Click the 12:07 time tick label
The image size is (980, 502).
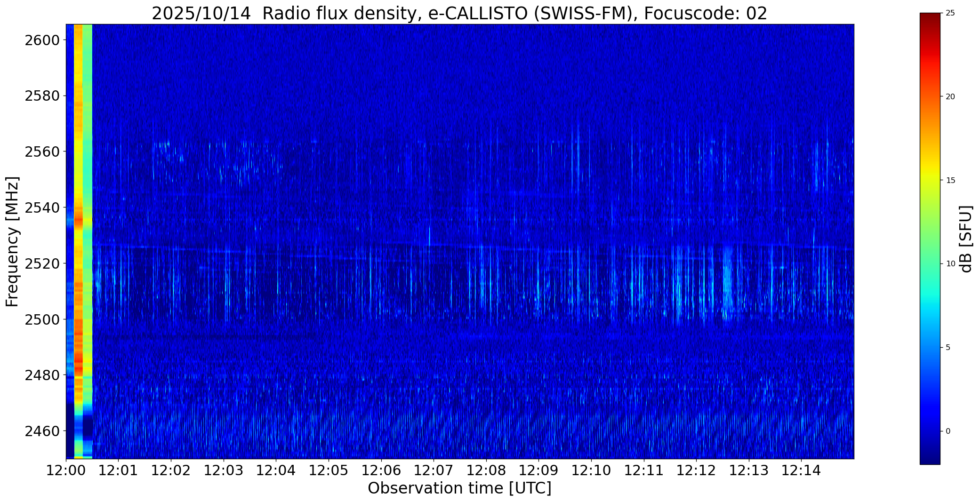pos(434,470)
